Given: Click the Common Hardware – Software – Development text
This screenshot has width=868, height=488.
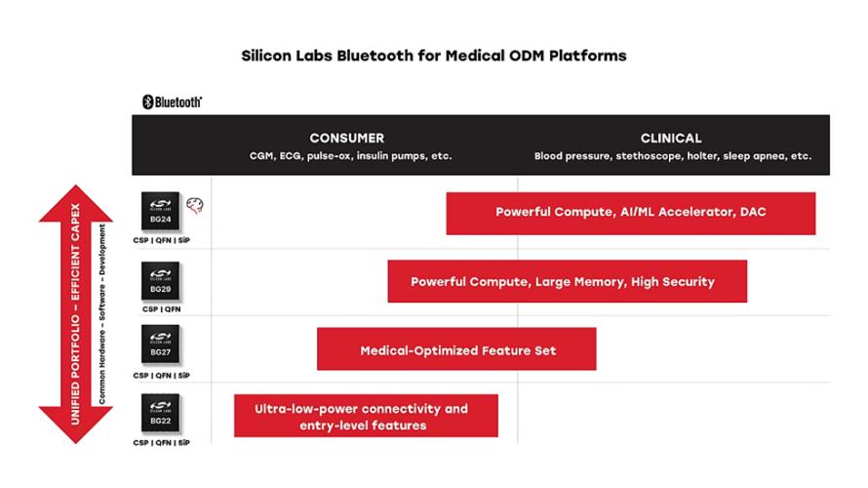Looking at the screenshot, I should click(x=101, y=314).
